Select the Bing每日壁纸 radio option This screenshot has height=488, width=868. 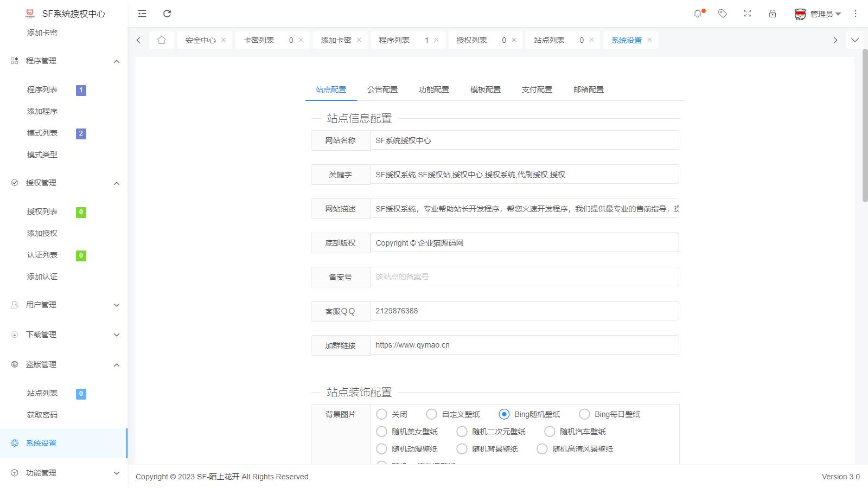pyautogui.click(x=585, y=414)
